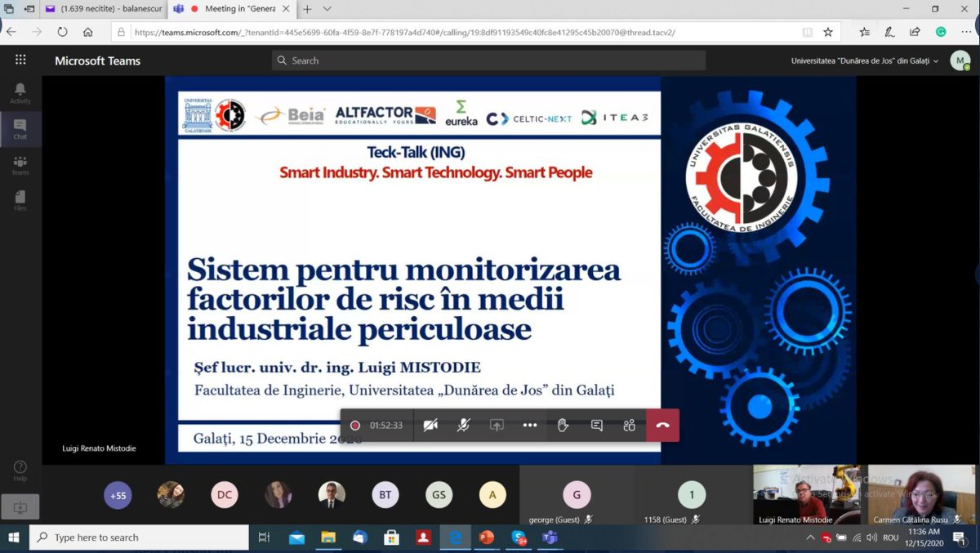Open a new browser tab
980x553 pixels.
[308, 9]
